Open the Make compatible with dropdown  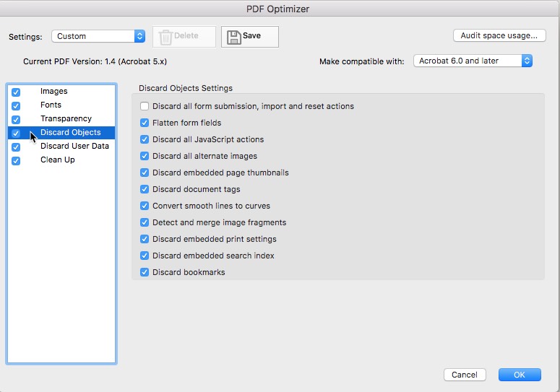tap(473, 61)
